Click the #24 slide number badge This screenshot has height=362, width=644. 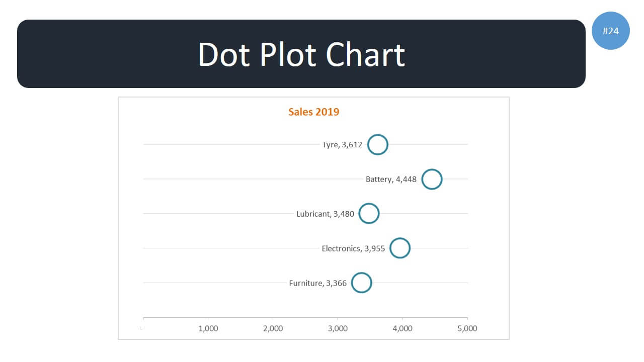pyautogui.click(x=610, y=31)
